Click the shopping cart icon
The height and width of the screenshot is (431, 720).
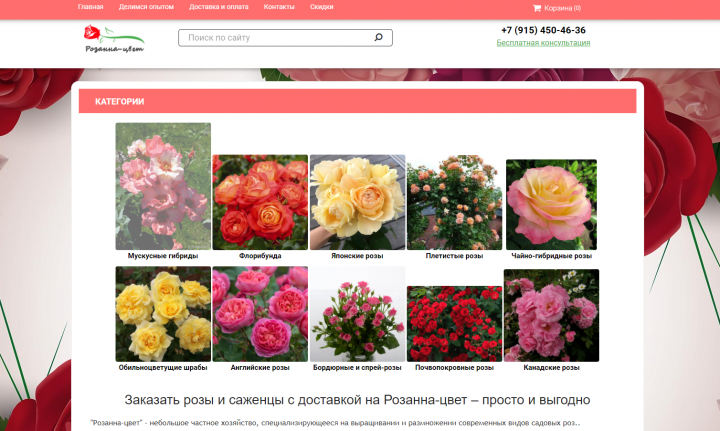[537, 8]
